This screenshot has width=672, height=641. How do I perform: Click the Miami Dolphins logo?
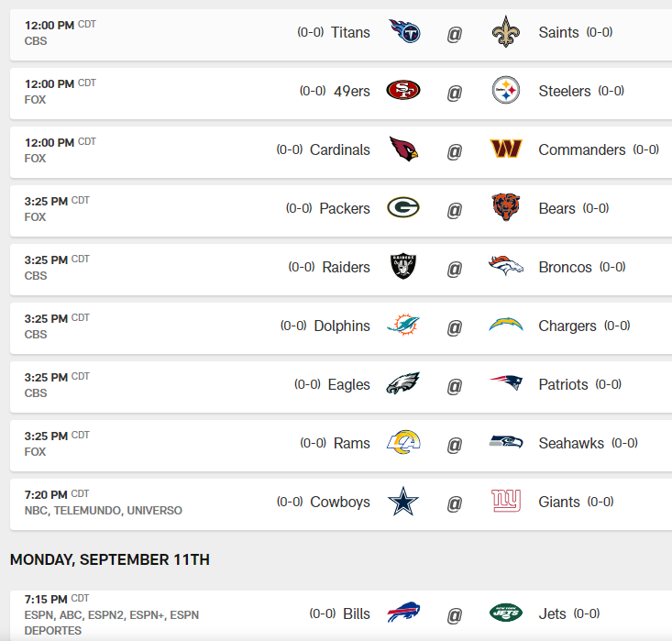tap(403, 326)
